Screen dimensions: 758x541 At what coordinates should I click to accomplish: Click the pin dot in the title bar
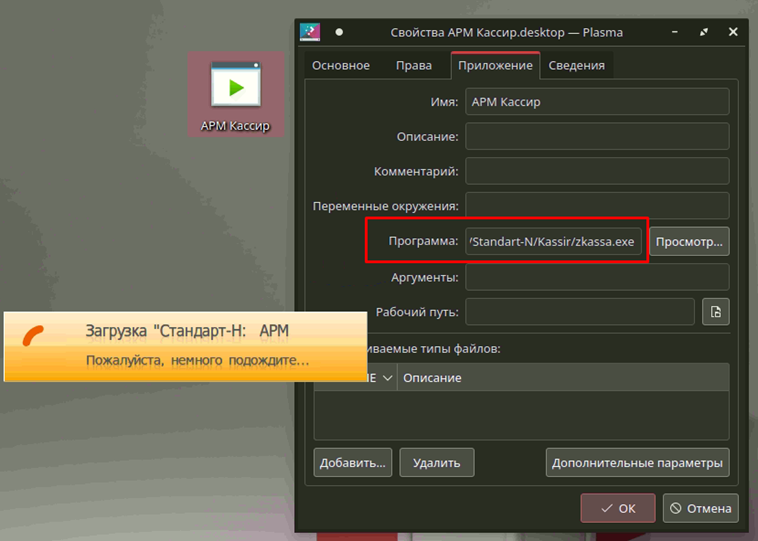(x=339, y=32)
